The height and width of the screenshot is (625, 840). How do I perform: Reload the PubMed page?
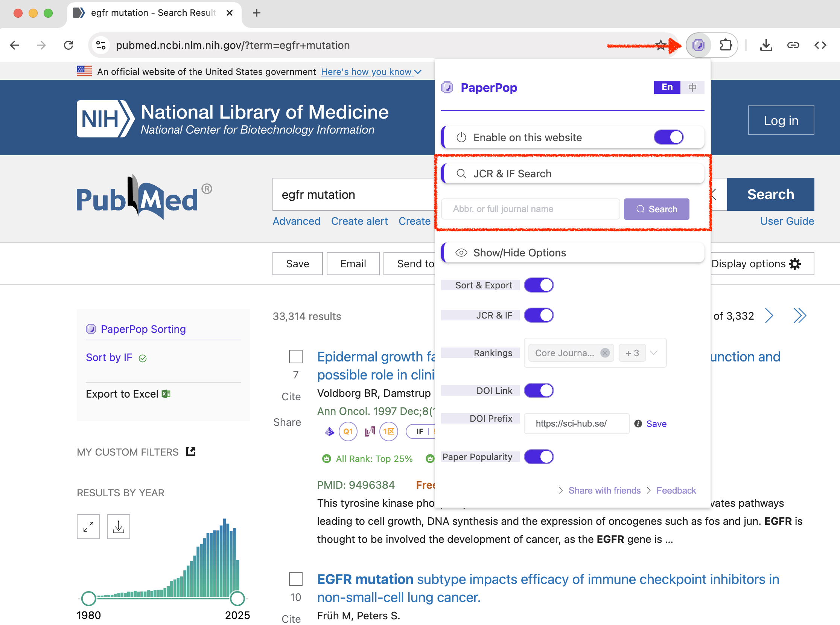pos(68,46)
